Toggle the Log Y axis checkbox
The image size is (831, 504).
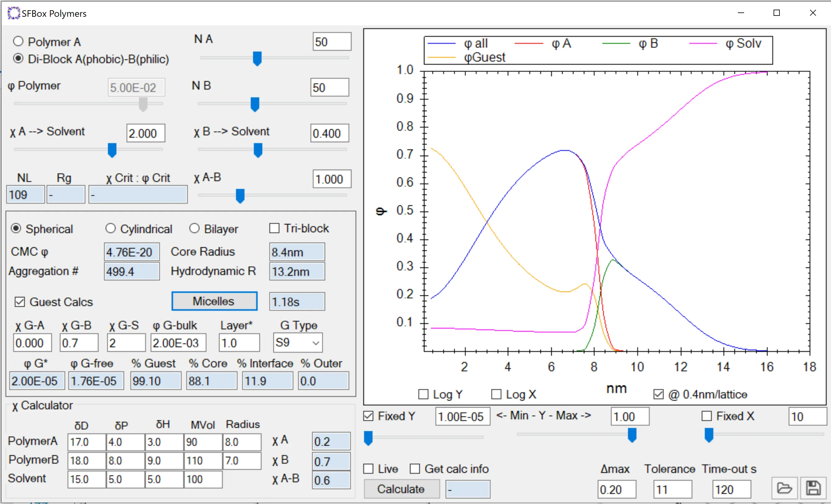pyautogui.click(x=423, y=394)
